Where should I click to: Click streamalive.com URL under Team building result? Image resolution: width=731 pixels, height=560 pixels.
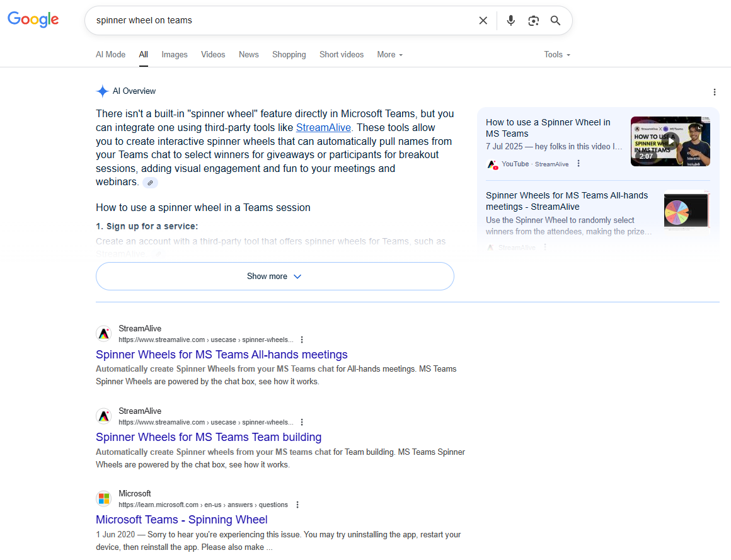click(x=206, y=422)
